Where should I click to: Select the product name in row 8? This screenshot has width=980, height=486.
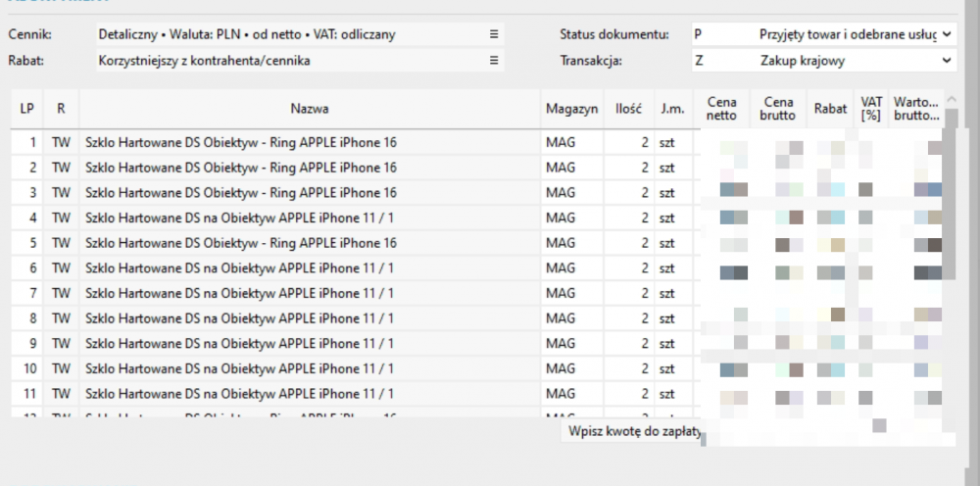[x=239, y=318]
